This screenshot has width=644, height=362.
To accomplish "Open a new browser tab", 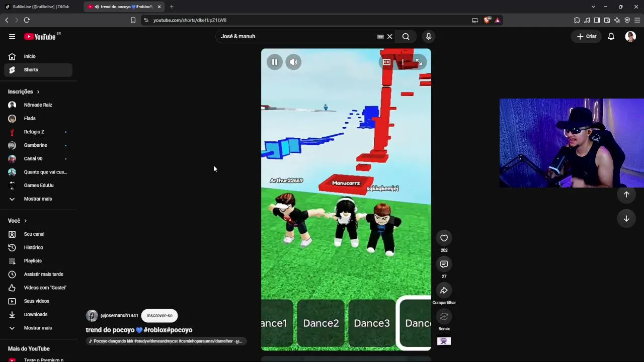I will [x=172, y=7].
